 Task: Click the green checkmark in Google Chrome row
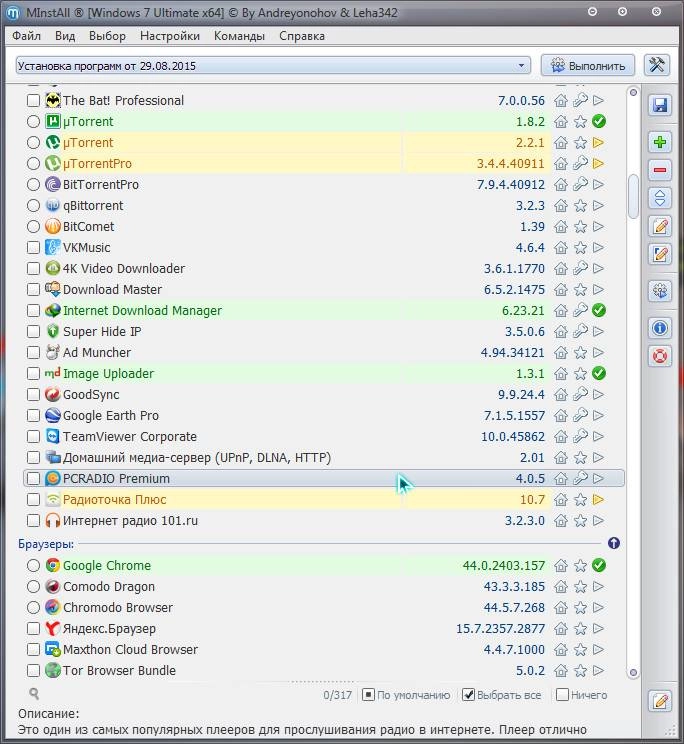click(x=599, y=565)
